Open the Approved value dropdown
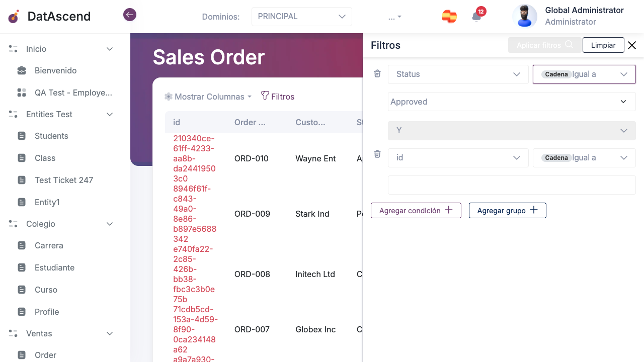 pos(512,102)
